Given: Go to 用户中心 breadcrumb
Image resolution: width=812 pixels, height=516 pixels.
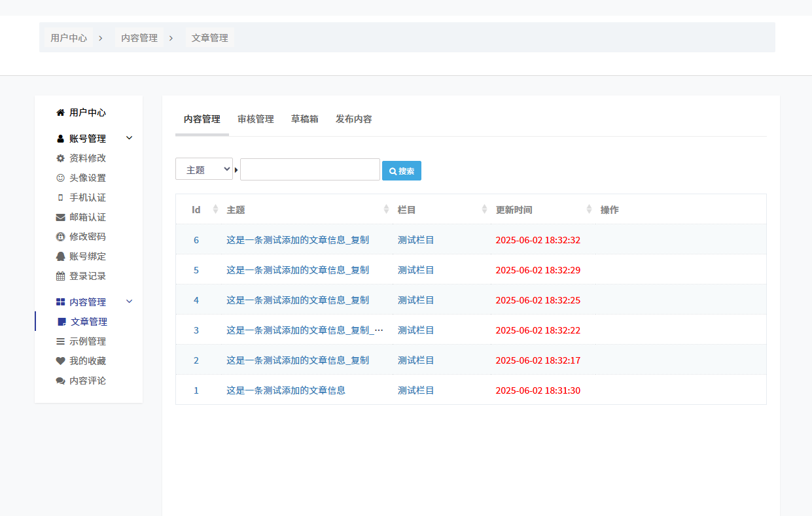Looking at the screenshot, I should coord(69,38).
